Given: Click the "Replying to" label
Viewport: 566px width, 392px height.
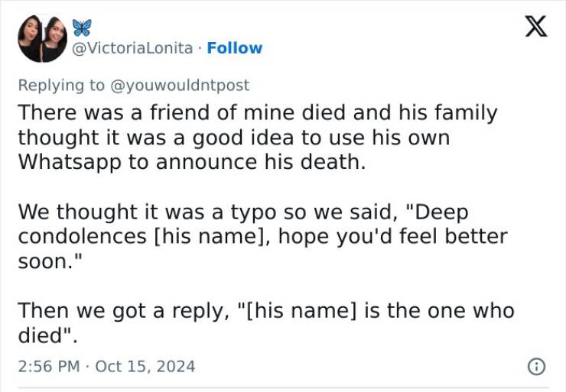Looking at the screenshot, I should [61, 86].
